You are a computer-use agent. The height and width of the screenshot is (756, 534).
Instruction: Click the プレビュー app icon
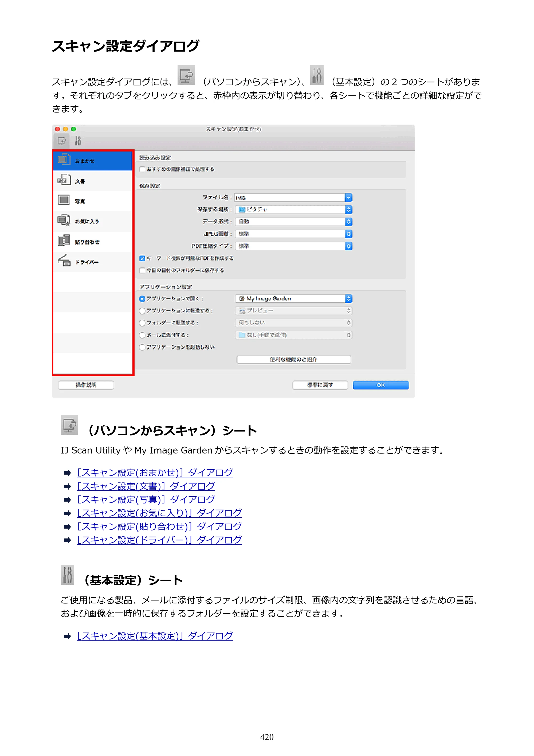click(x=242, y=311)
